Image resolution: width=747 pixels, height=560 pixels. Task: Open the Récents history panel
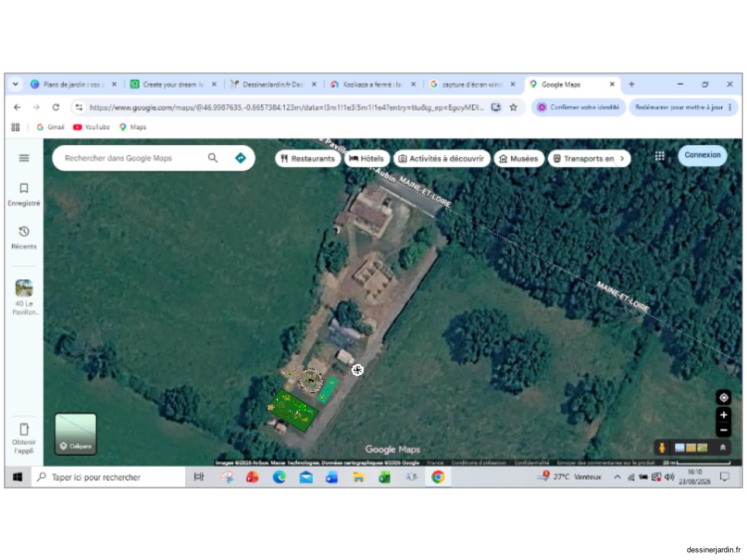(24, 237)
